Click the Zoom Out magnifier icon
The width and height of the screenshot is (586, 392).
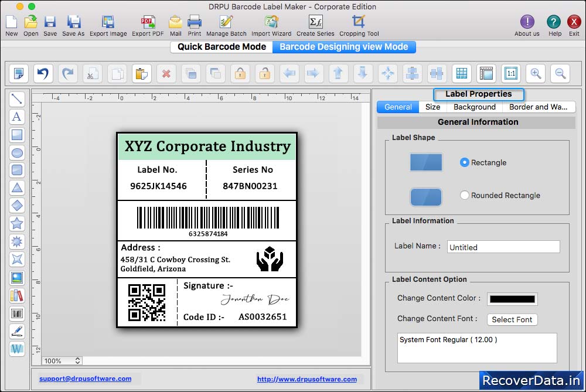[560, 73]
